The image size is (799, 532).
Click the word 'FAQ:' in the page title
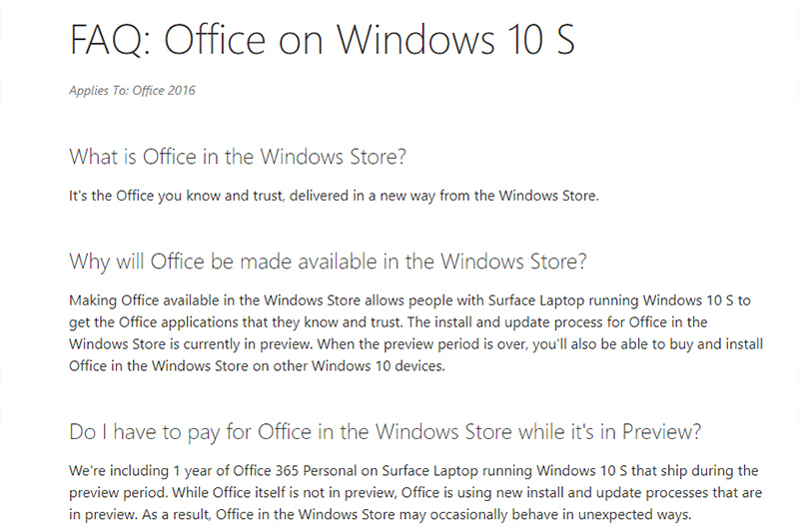click(110, 40)
